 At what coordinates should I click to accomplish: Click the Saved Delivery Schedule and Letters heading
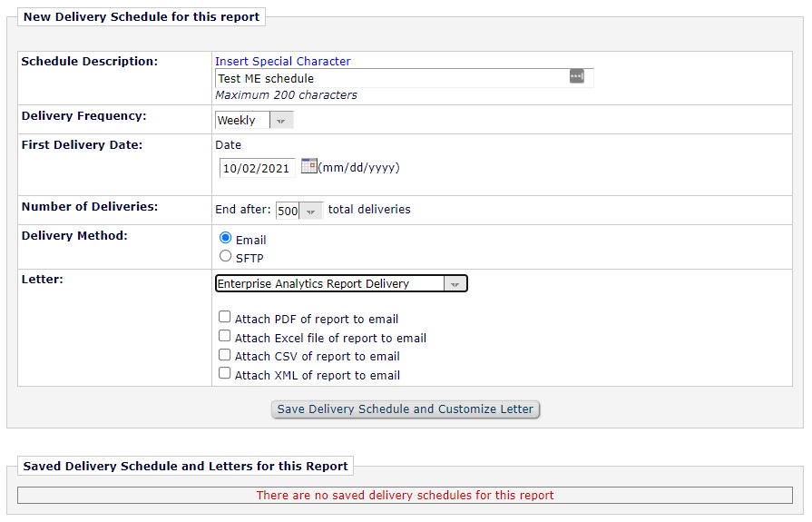(185, 466)
